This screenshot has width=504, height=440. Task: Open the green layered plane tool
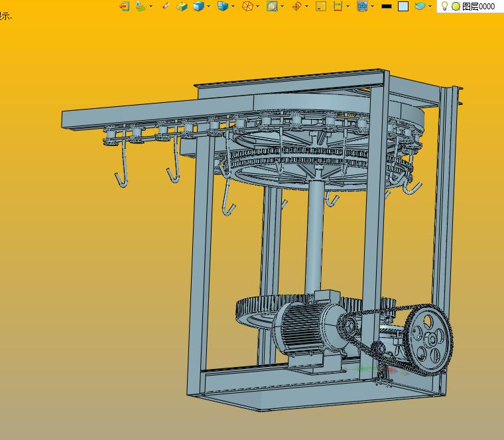tap(141, 6)
